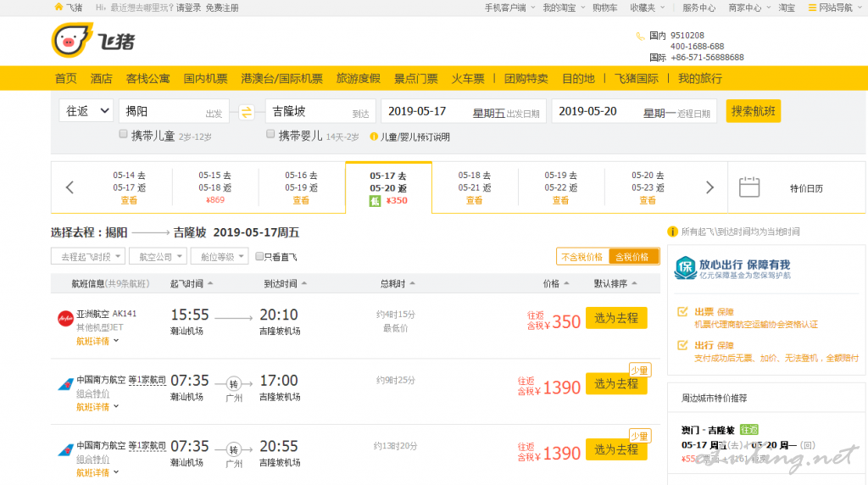Show next dates with right arrow

709,187
